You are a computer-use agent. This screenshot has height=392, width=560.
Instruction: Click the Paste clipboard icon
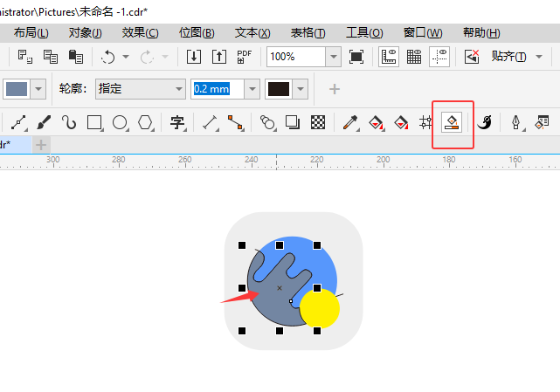76,57
